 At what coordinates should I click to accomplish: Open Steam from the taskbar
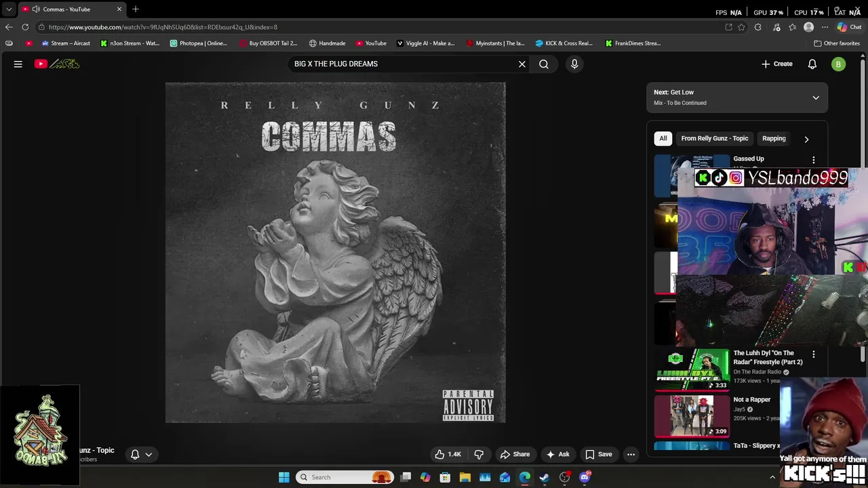545,477
